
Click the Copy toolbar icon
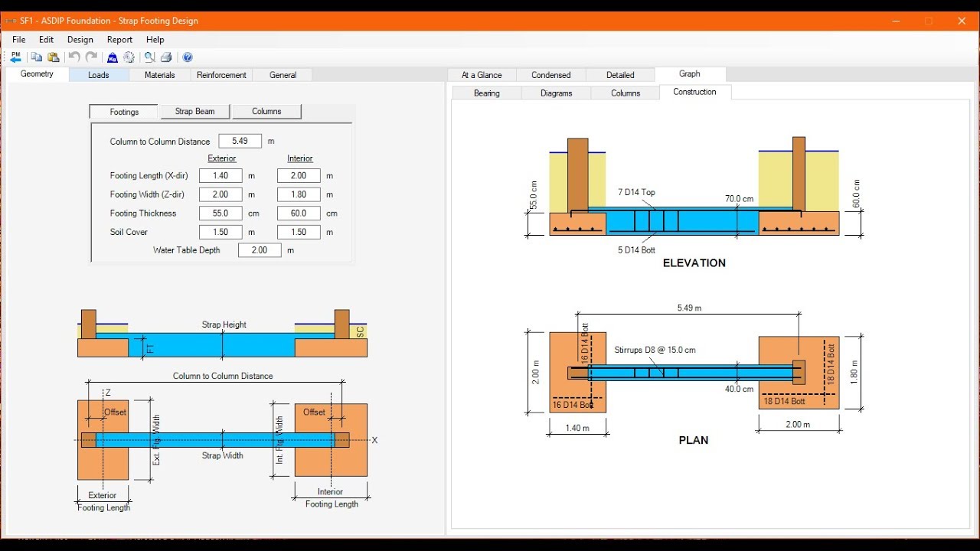tap(37, 57)
